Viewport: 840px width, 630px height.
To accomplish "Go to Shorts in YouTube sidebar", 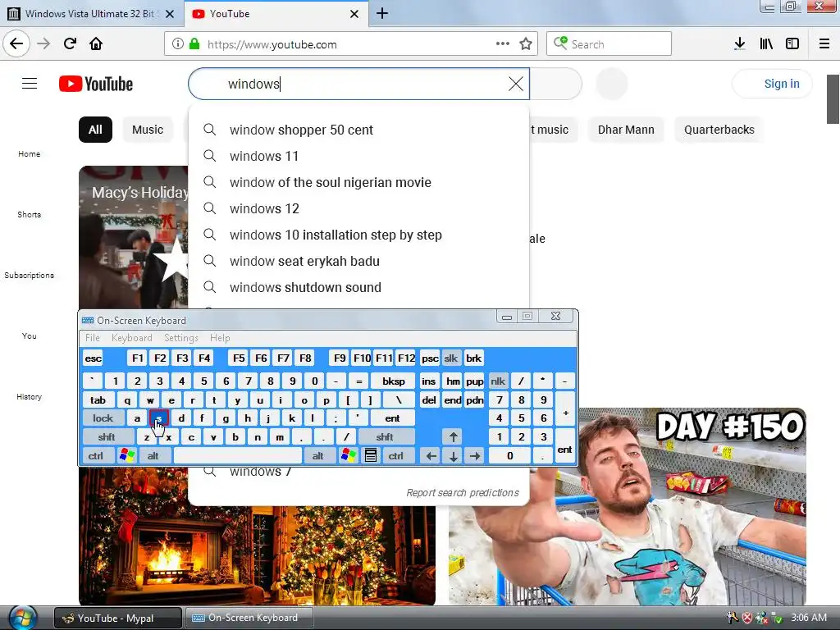I will click(29, 214).
